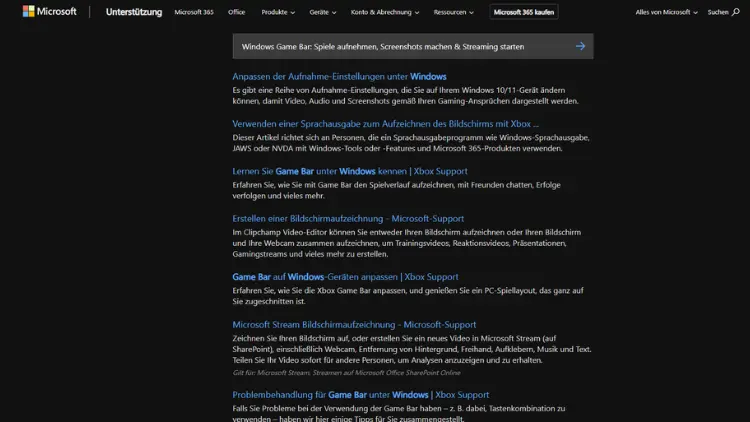Viewport: 750px width, 422px height.
Task: Expand the Konto & Abrechnung dropdown
Action: click(x=385, y=12)
